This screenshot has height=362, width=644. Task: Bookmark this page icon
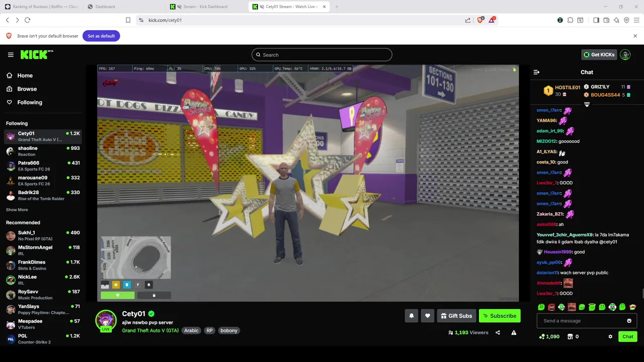tap(128, 20)
